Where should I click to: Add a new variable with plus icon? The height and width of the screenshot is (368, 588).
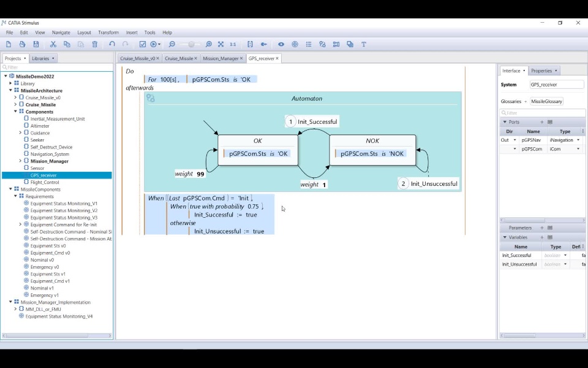541,237
